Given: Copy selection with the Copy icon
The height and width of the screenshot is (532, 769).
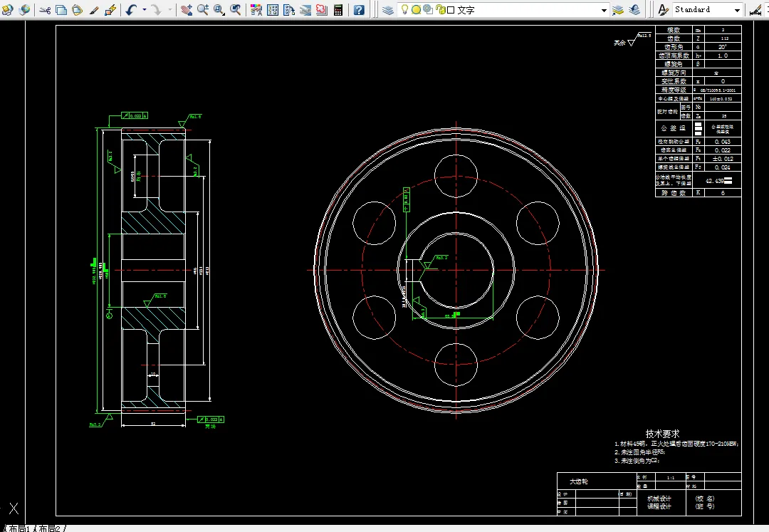Looking at the screenshot, I should pos(61,10).
